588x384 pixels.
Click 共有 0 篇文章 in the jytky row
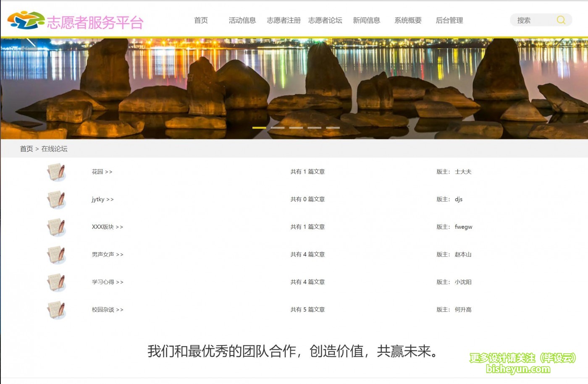click(307, 199)
